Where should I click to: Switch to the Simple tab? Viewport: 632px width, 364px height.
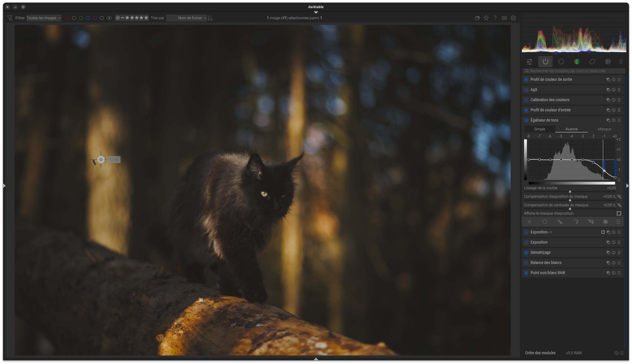pyautogui.click(x=539, y=129)
